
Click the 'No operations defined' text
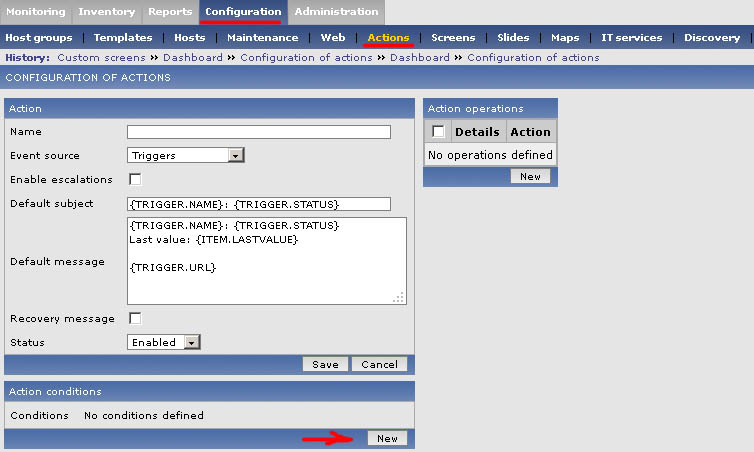pyautogui.click(x=490, y=155)
